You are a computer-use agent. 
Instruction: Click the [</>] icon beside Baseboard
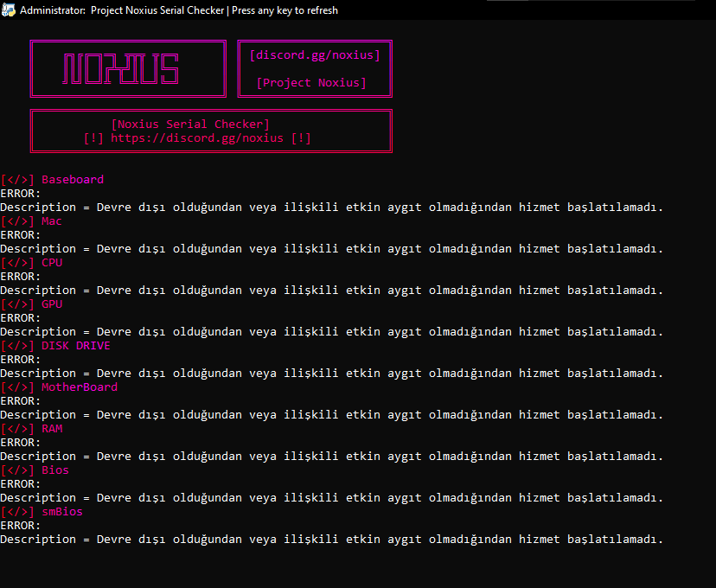[17, 179]
